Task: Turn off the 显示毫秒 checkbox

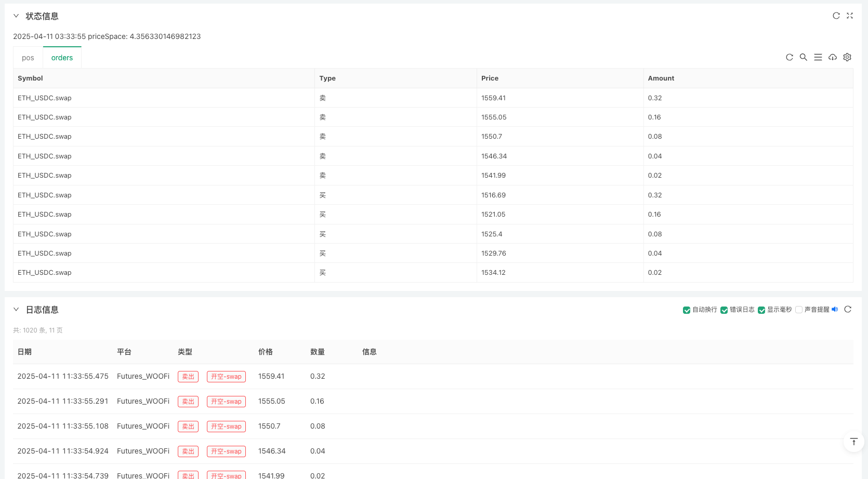Action: tap(761, 310)
